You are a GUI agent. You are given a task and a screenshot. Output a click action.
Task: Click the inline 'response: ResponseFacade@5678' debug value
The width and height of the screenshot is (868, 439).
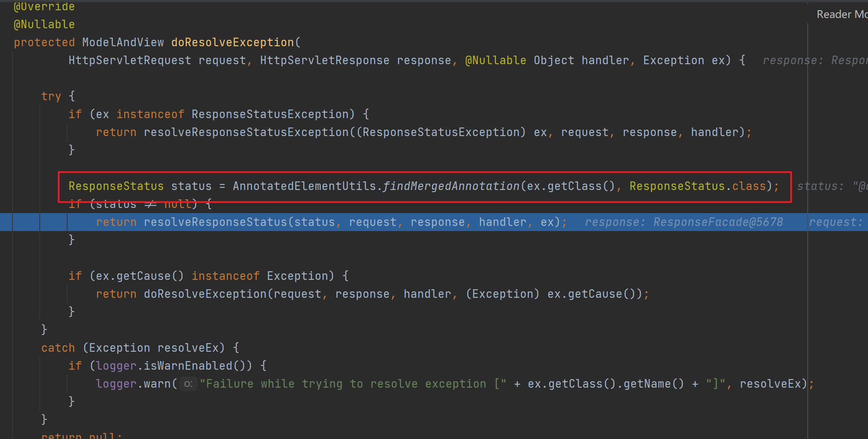(x=684, y=222)
